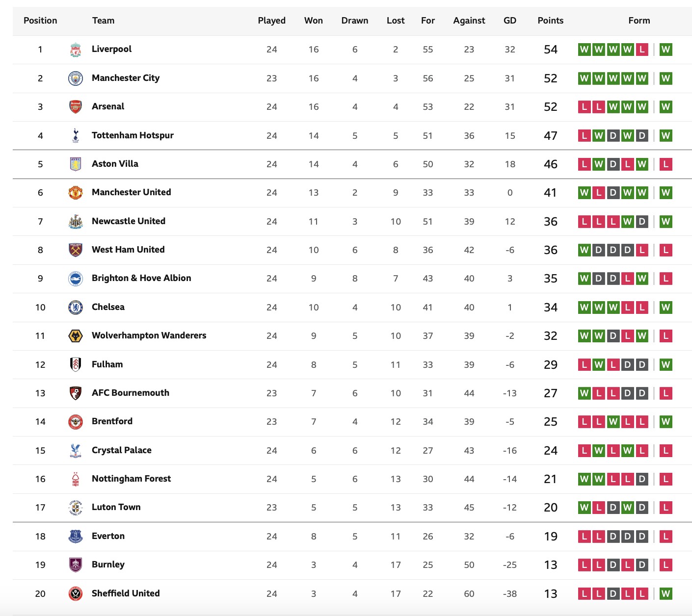Click the Form column header
The height and width of the screenshot is (616, 692).
[x=639, y=21]
